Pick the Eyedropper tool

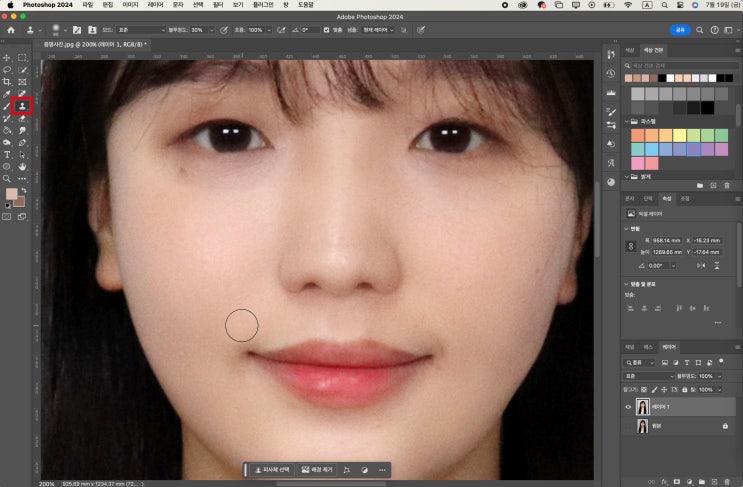[7, 93]
